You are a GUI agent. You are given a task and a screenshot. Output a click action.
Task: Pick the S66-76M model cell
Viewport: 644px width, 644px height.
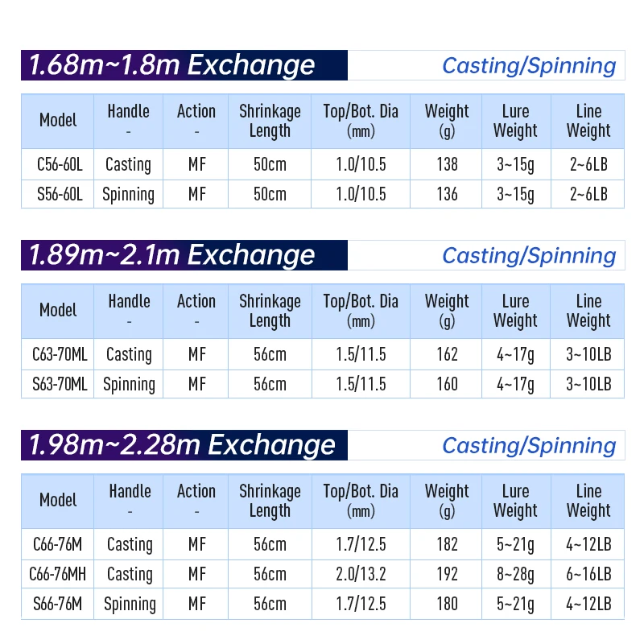(60, 604)
